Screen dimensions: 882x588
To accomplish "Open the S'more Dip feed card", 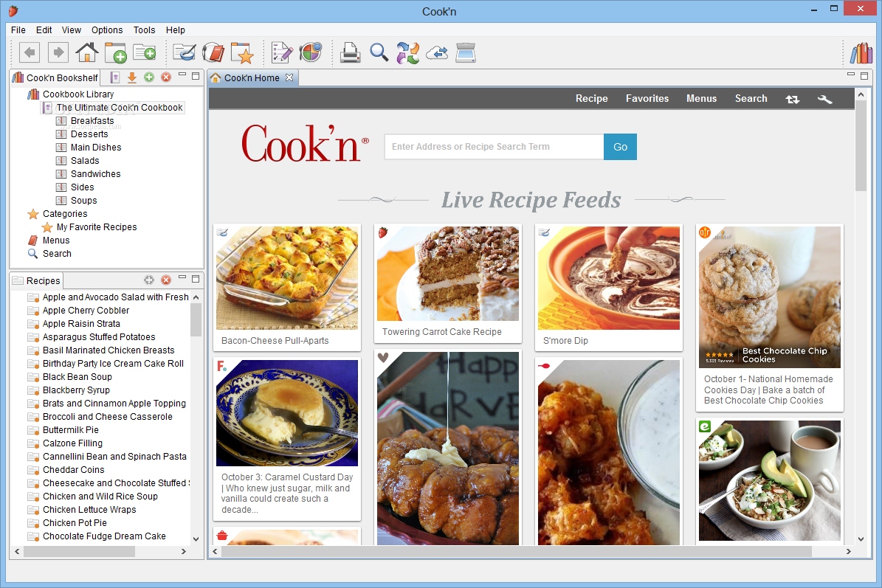I will (x=609, y=287).
